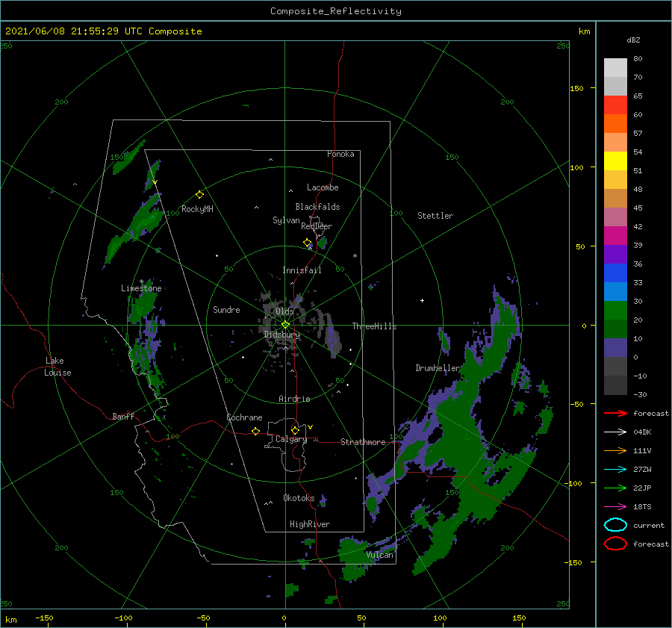
Task: Click the yellow diamond marker near RedDeer
Action: coord(308,243)
